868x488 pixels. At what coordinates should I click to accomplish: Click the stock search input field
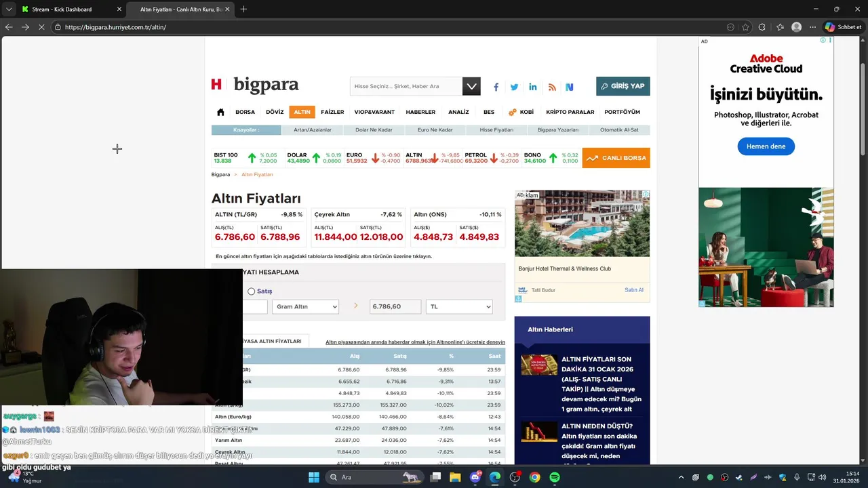pos(406,86)
